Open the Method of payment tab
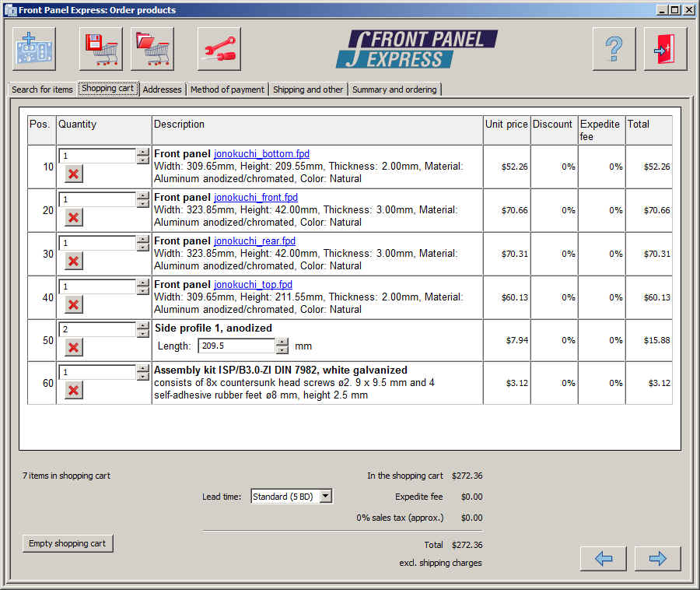 [x=227, y=90]
